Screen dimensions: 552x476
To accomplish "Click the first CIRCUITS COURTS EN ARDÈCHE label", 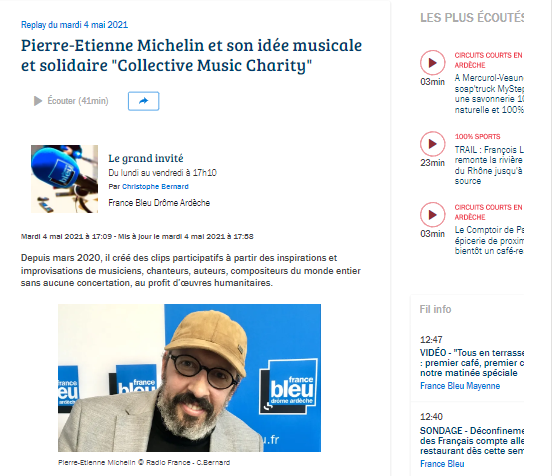I will (488, 60).
